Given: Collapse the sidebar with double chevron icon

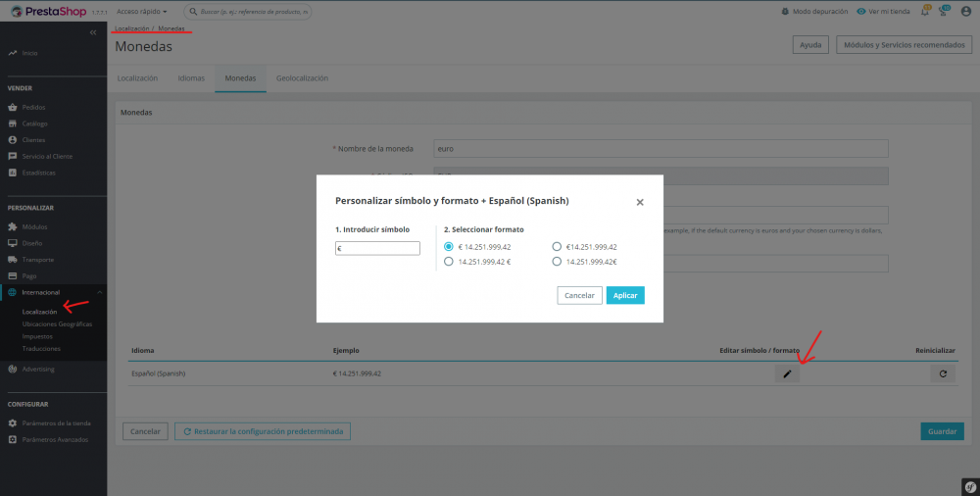Looking at the screenshot, I should point(93,32).
